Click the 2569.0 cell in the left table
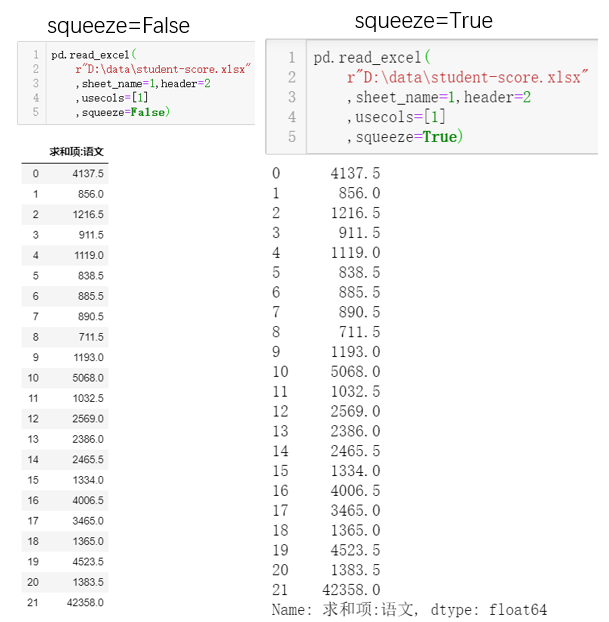Viewport: 609px width, 622px height. pyautogui.click(x=88, y=418)
